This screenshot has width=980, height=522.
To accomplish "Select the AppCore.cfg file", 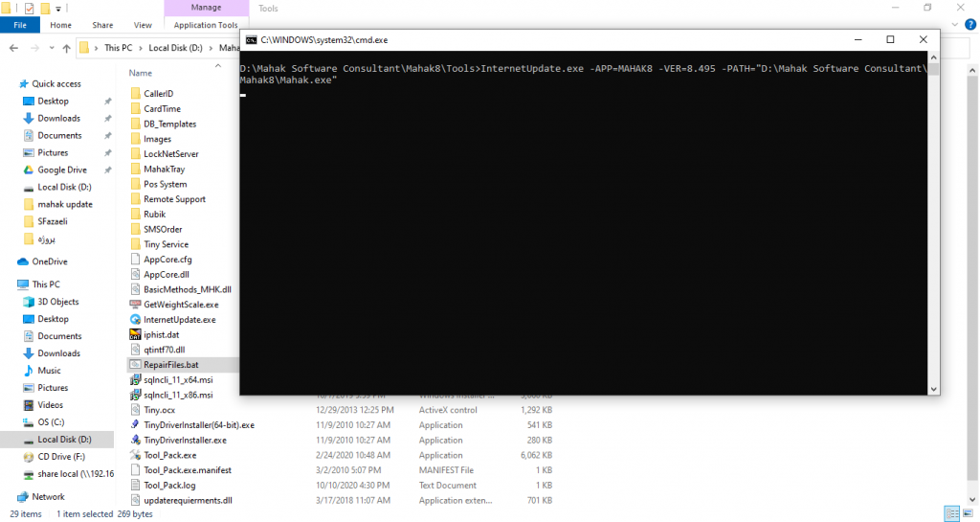I will (167, 260).
